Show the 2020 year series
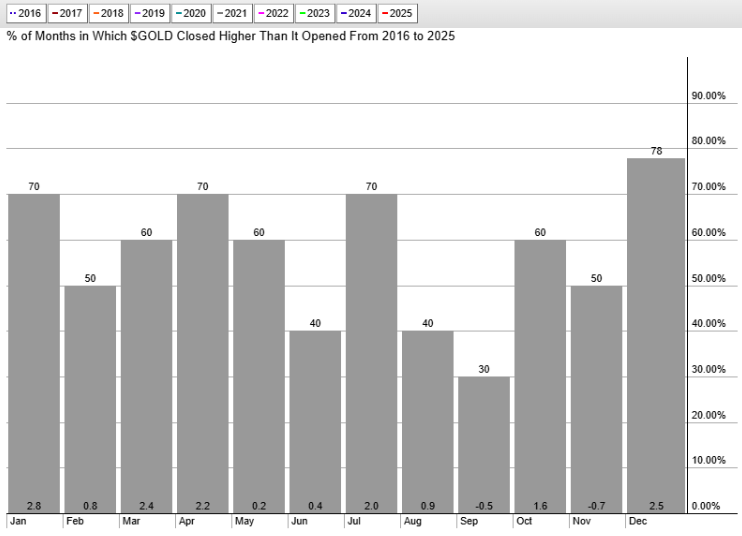742x536 pixels. (x=190, y=14)
